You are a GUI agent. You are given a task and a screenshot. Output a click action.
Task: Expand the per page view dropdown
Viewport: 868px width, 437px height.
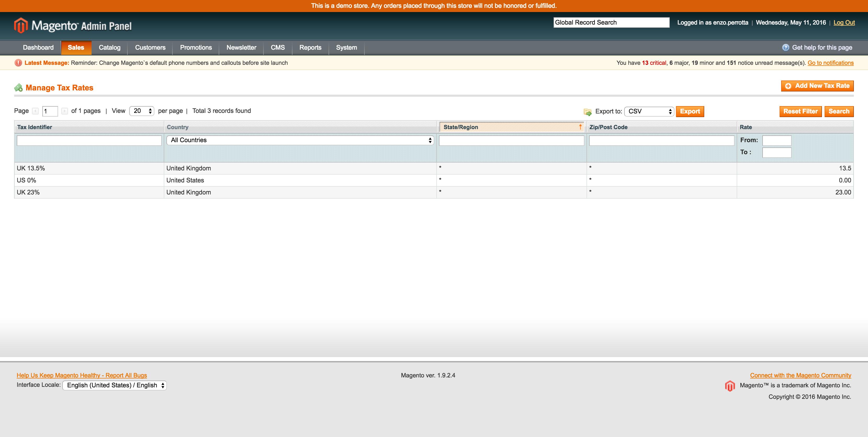(x=141, y=111)
